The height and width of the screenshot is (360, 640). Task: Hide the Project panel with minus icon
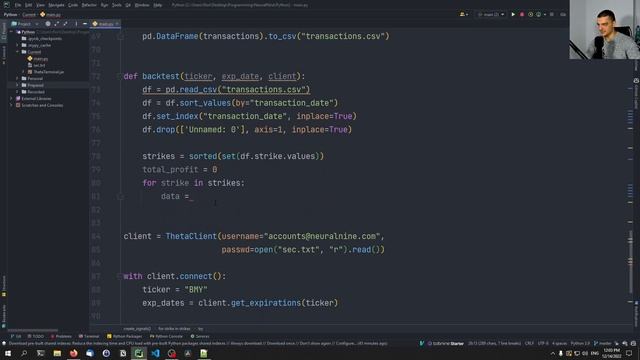[84, 24]
